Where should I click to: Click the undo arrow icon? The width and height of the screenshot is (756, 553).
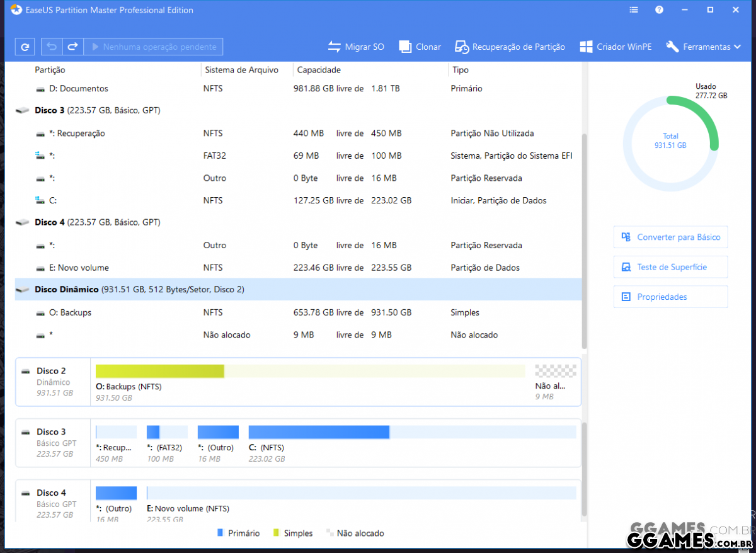(x=52, y=47)
